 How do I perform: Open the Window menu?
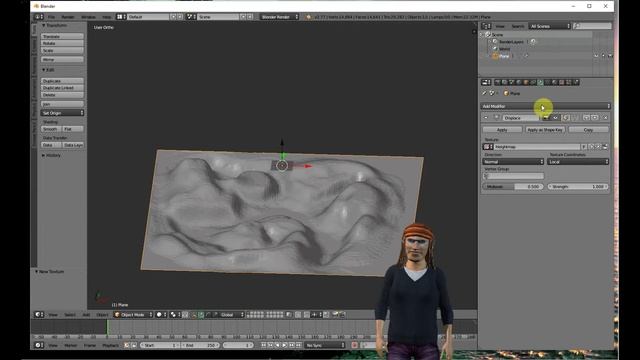(88, 17)
